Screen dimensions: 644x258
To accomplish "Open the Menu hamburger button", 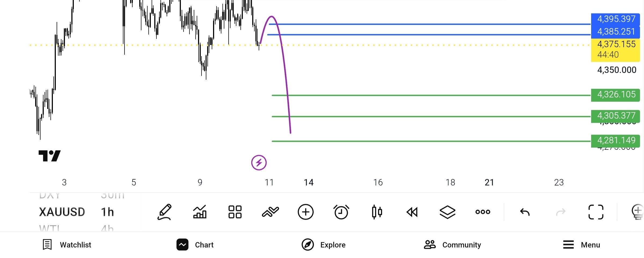I will [581, 245].
